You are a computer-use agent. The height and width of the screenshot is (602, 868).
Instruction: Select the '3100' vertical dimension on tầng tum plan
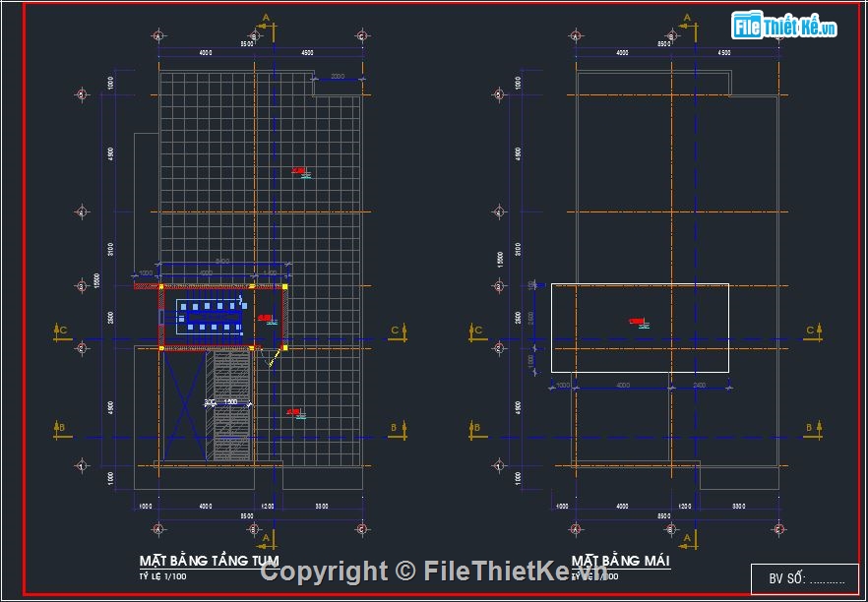click(110, 249)
